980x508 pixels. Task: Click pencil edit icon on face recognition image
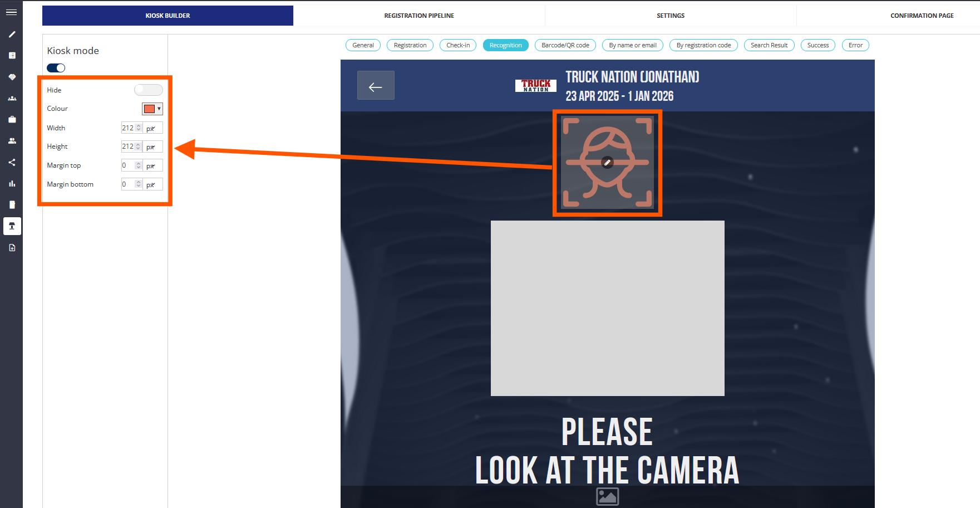pos(607,163)
